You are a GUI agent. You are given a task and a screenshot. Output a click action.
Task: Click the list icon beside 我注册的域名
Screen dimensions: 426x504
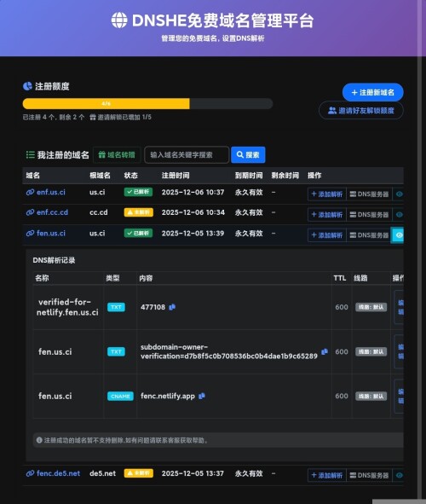pyautogui.click(x=30, y=155)
